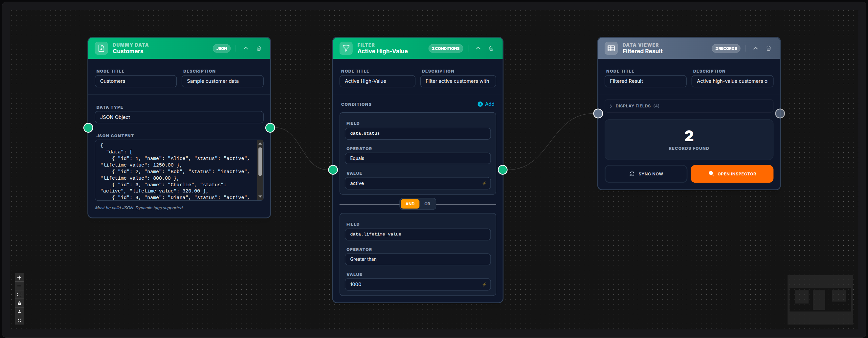This screenshot has height=338, width=868.
Task: Zoom in using the plus icon
Action: click(19, 277)
